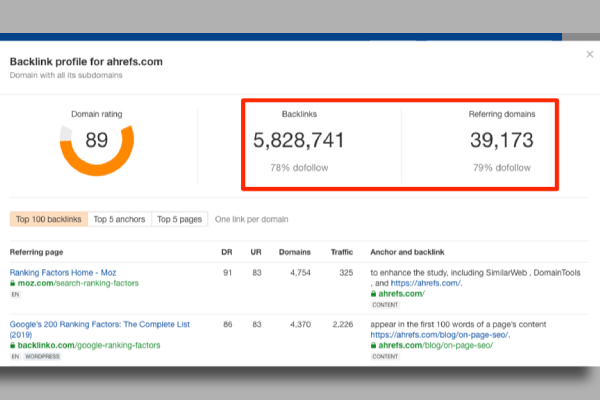Image resolution: width=600 pixels, height=400 pixels.
Task: Click lock icon next to ahrefs.com/ target
Action: click(x=373, y=294)
